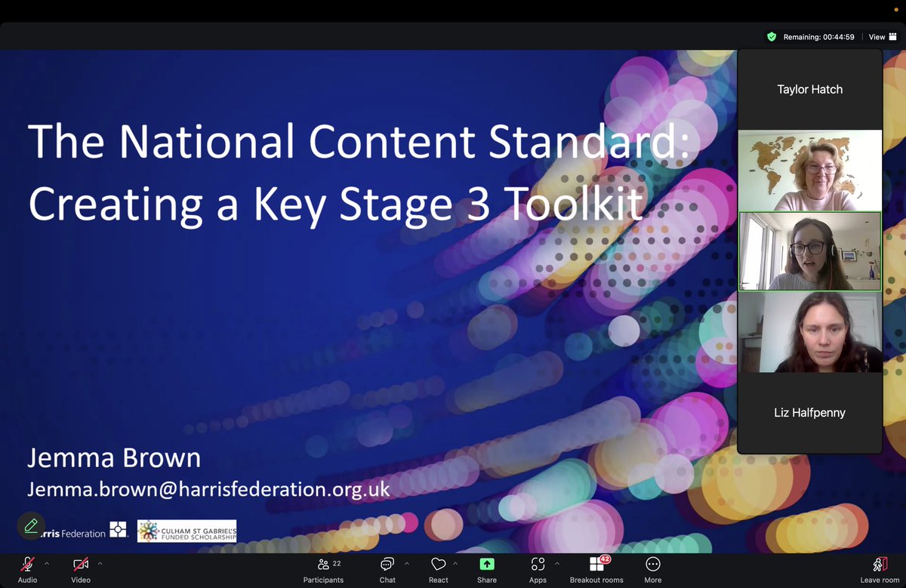The height and width of the screenshot is (588, 906).
Task: Start video with the Video camera icon
Action: (x=81, y=565)
